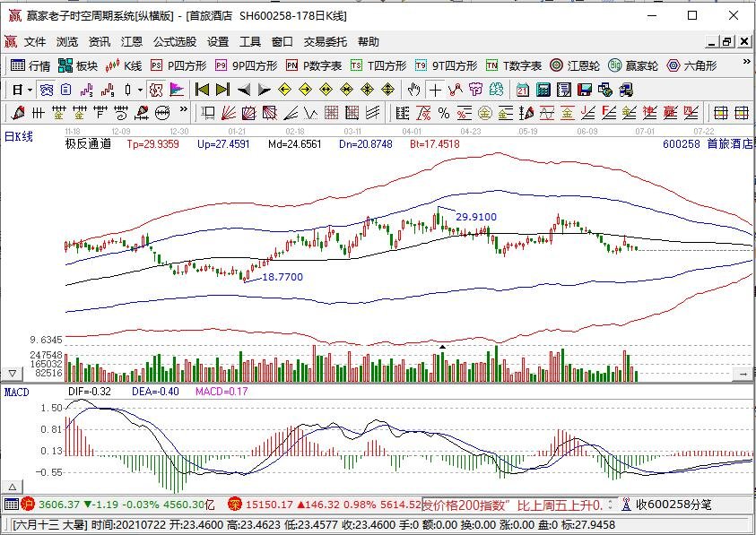
Task: Select the red F angle-lines icon
Action: click(608, 113)
